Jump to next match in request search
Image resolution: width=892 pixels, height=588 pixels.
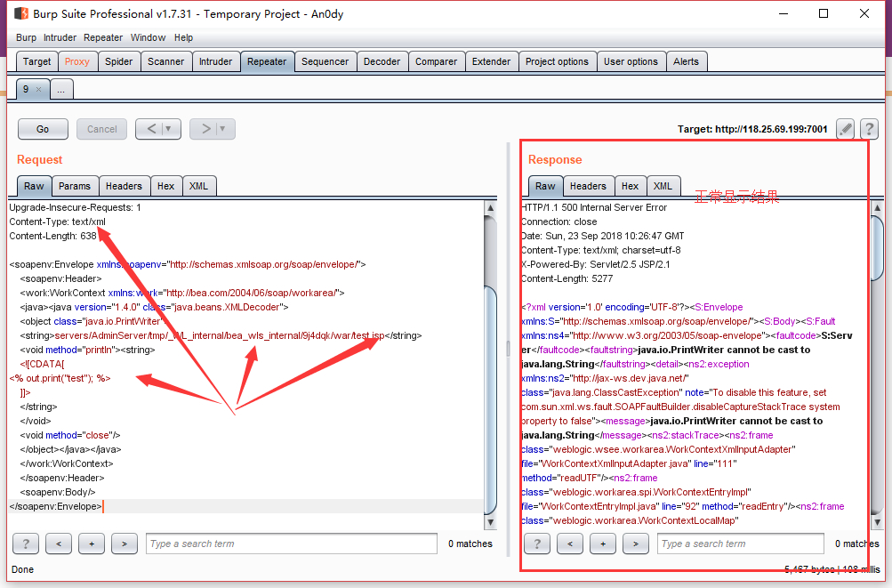(124, 544)
